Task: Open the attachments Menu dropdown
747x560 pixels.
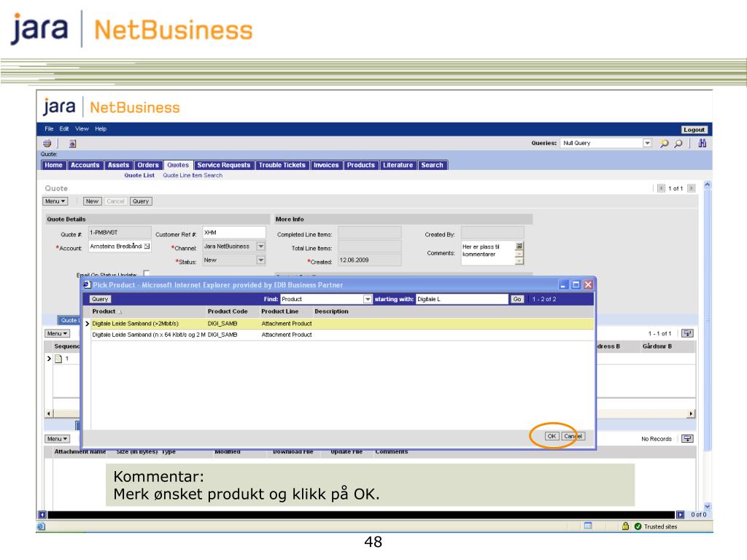Action: pyautogui.click(x=57, y=438)
